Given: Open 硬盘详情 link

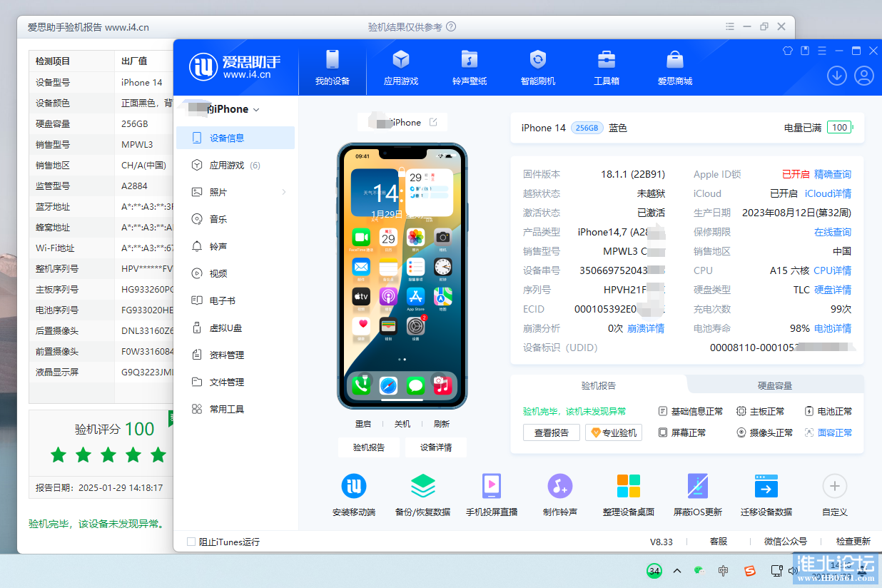Looking at the screenshot, I should pyautogui.click(x=833, y=290).
